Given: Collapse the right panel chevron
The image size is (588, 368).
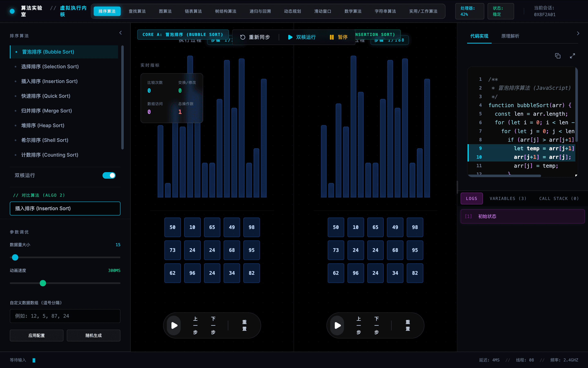Looking at the screenshot, I should click(578, 33).
